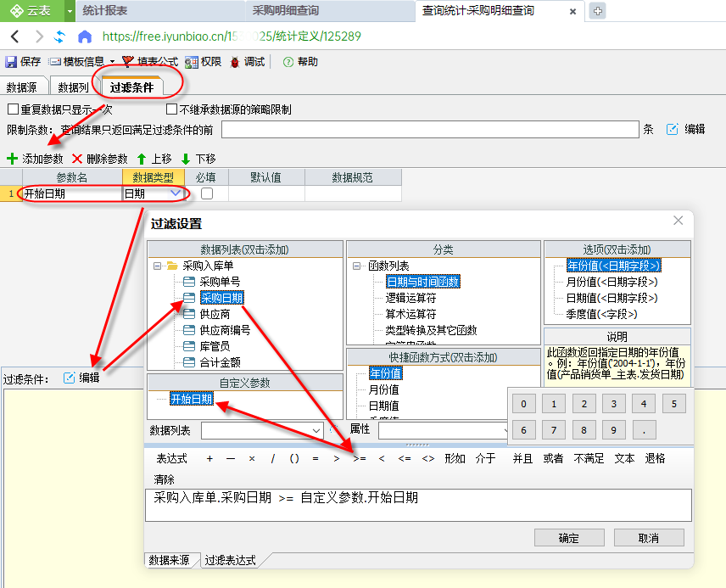Click 编辑 next to 过滤条件
The width and height of the screenshot is (726, 588).
pos(81,378)
